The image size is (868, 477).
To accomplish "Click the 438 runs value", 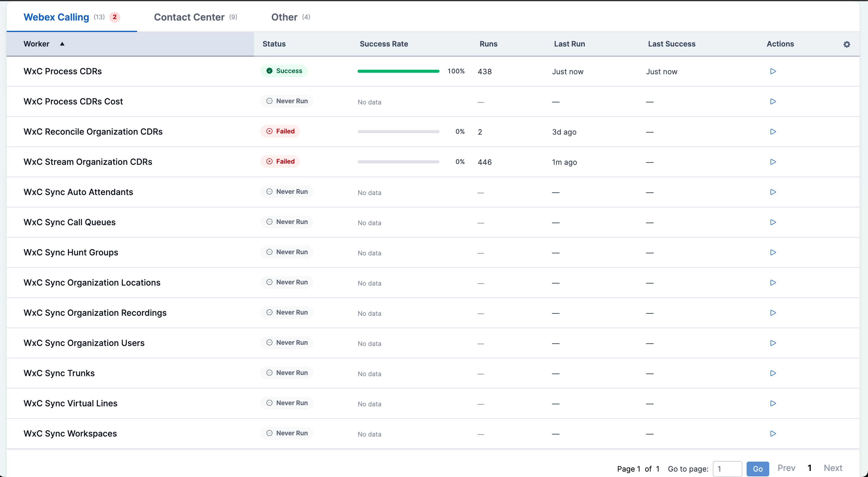I will click(484, 72).
